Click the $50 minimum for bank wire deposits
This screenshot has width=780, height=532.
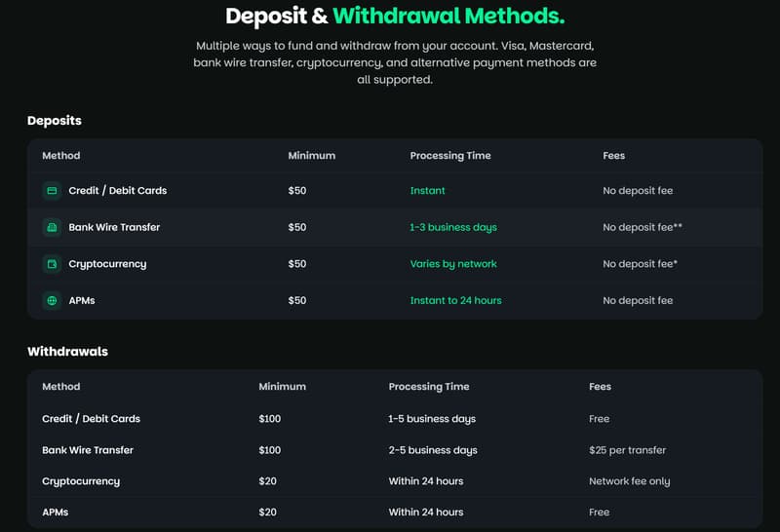[297, 227]
